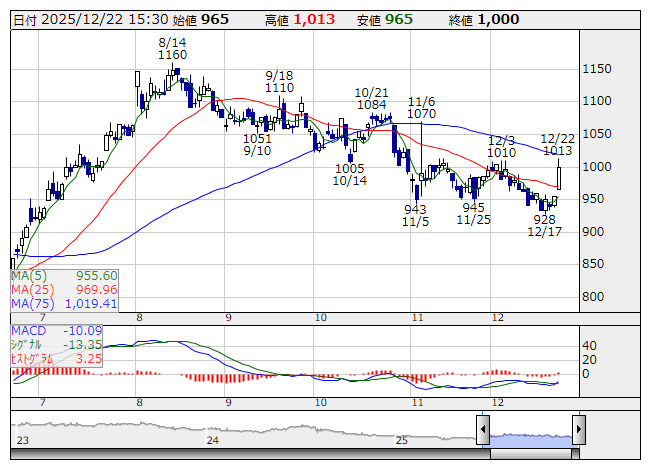The height and width of the screenshot is (470, 653).
Task: Click the horizontal scrollbar thumb below the navigator
Action: click(x=530, y=452)
